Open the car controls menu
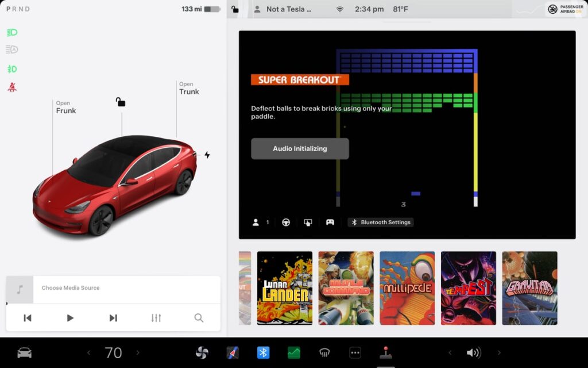This screenshot has width=588, height=368. pyautogui.click(x=24, y=352)
